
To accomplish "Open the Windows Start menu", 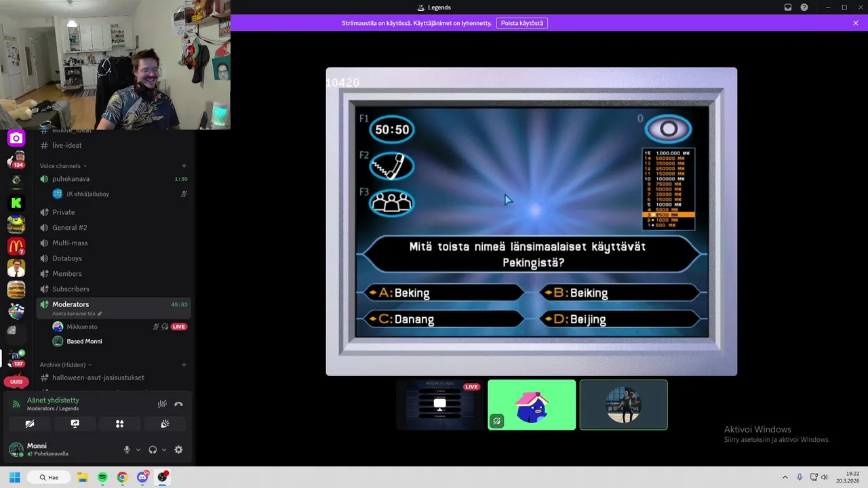I will point(14,477).
